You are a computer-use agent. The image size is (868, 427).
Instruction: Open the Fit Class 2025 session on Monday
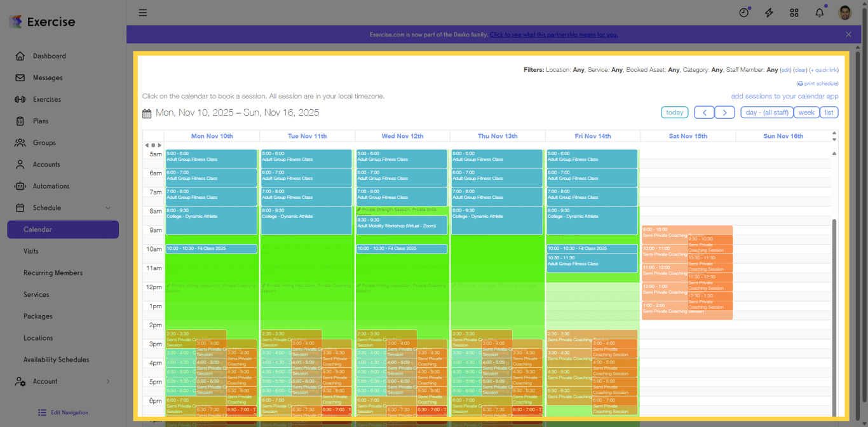tap(211, 248)
